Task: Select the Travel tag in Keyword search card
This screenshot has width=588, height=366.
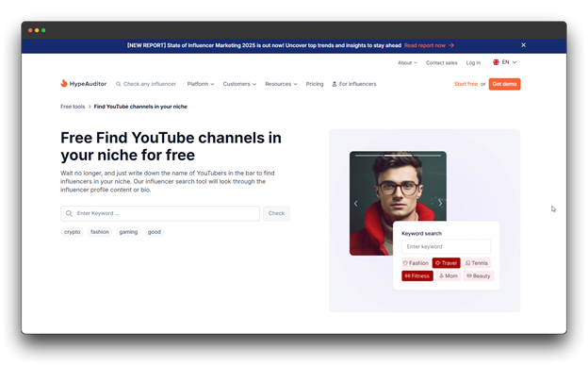Action: (447, 263)
